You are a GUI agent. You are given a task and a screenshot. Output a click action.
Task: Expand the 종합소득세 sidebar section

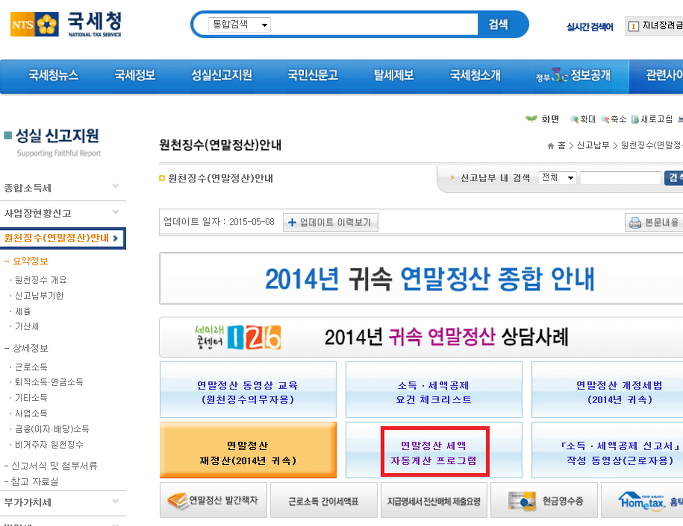pyautogui.click(x=63, y=188)
